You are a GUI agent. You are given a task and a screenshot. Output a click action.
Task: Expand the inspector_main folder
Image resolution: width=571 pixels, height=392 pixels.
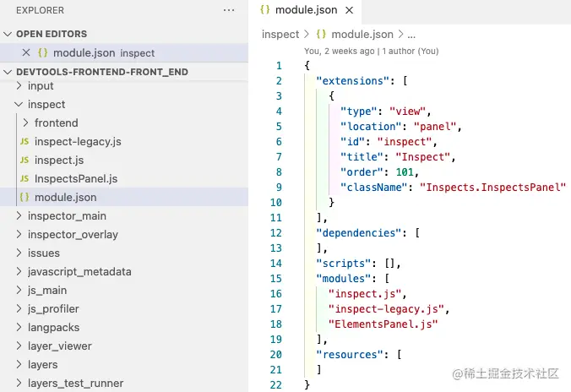tap(19, 215)
